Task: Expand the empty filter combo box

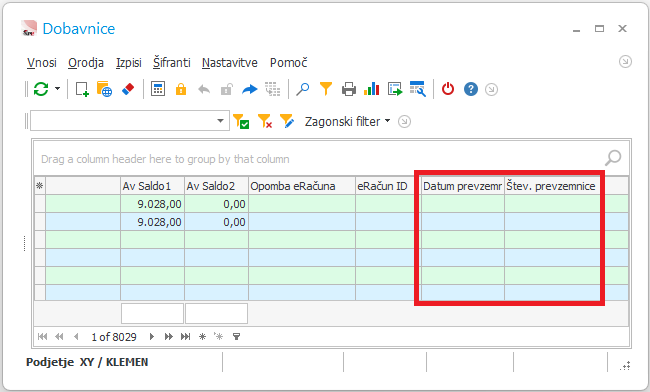Action: pyautogui.click(x=221, y=121)
